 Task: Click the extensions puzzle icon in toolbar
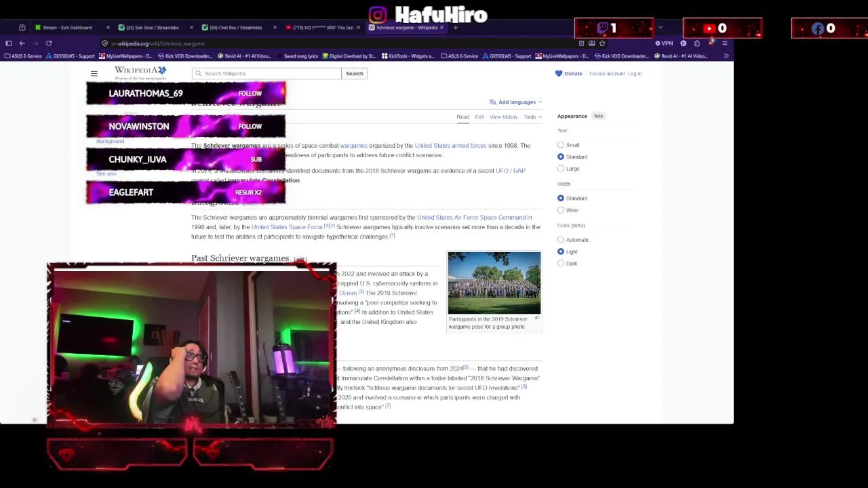coord(697,43)
